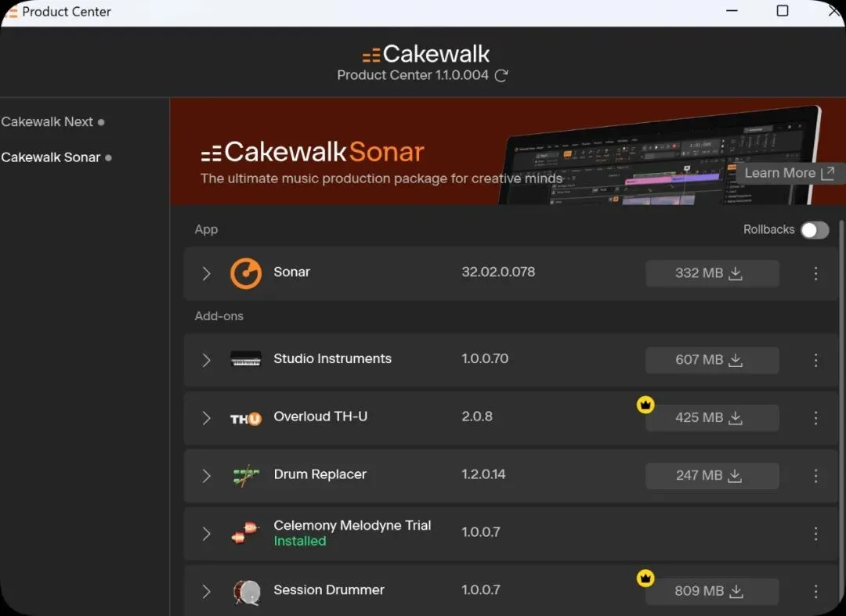Image resolution: width=846 pixels, height=616 pixels.
Task: Click the Add-ons section heading
Action: coord(219,315)
